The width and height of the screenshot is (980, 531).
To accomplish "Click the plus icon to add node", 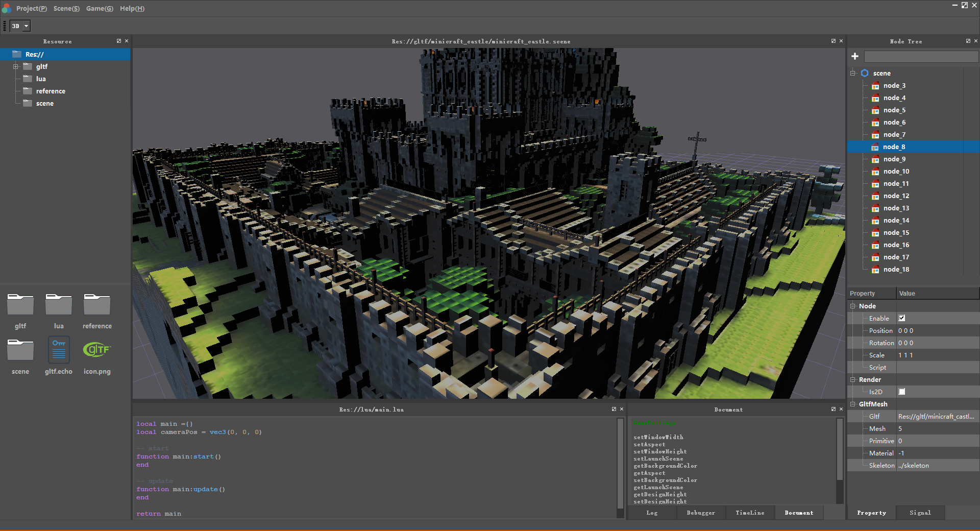I will pos(855,56).
